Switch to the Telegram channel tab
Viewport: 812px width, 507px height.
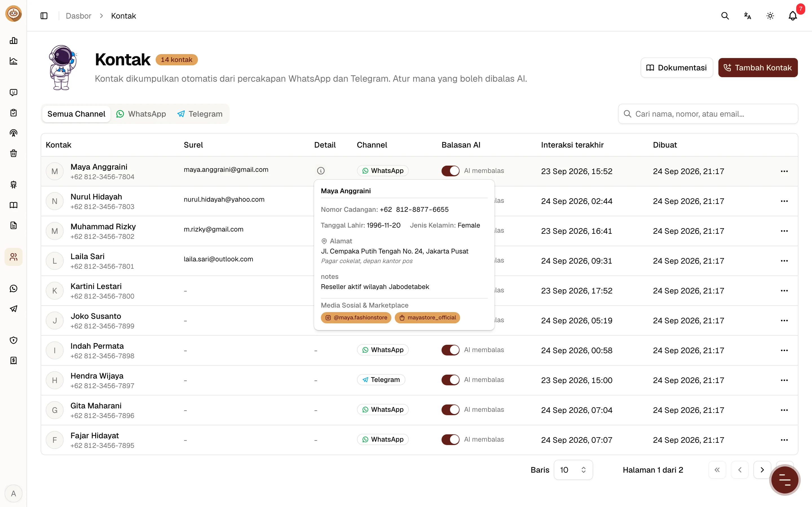click(x=200, y=114)
